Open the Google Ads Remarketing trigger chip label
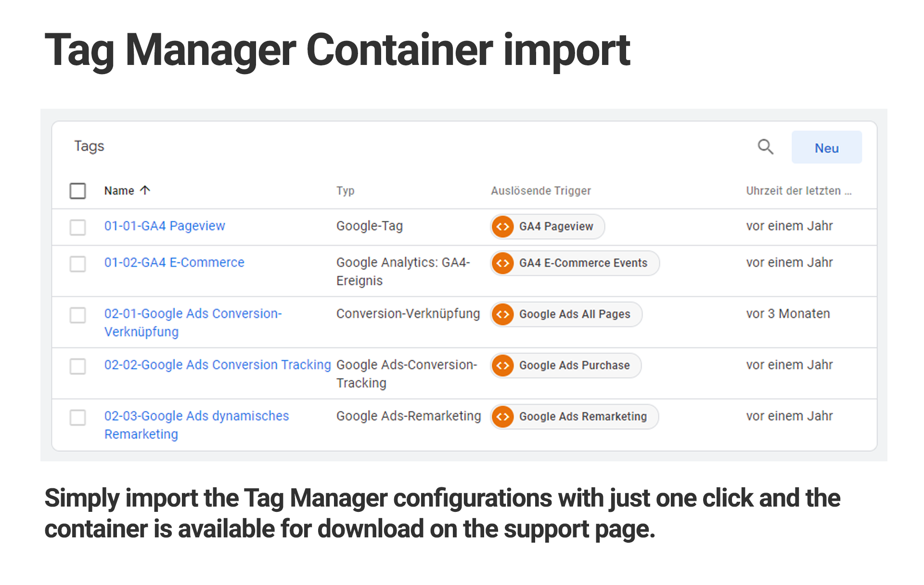 [583, 417]
